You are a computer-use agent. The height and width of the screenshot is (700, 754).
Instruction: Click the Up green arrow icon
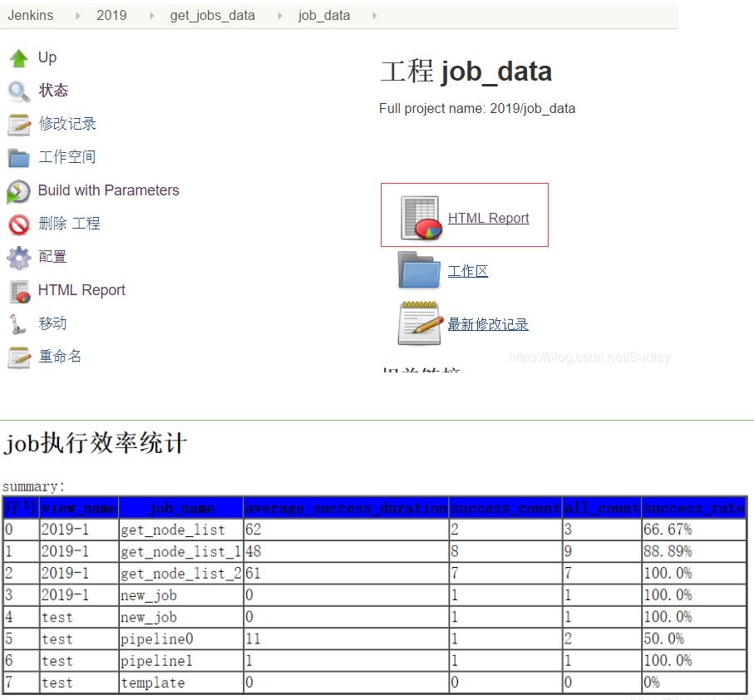pyautogui.click(x=18, y=57)
